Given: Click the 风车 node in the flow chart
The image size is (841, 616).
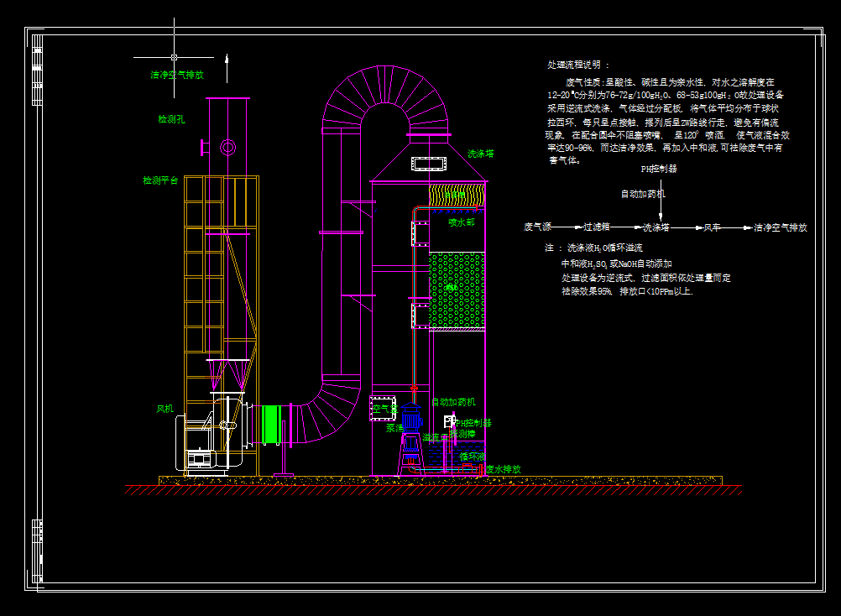Looking at the screenshot, I should click(x=712, y=227).
